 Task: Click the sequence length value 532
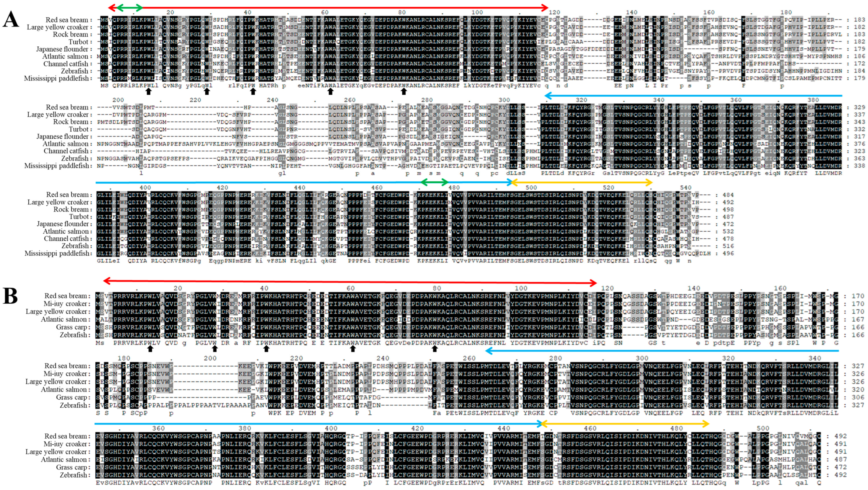coord(728,232)
